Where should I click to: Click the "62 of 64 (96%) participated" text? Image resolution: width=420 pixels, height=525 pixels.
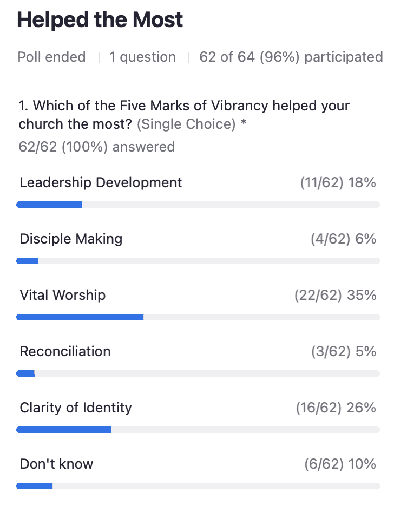[x=291, y=57]
